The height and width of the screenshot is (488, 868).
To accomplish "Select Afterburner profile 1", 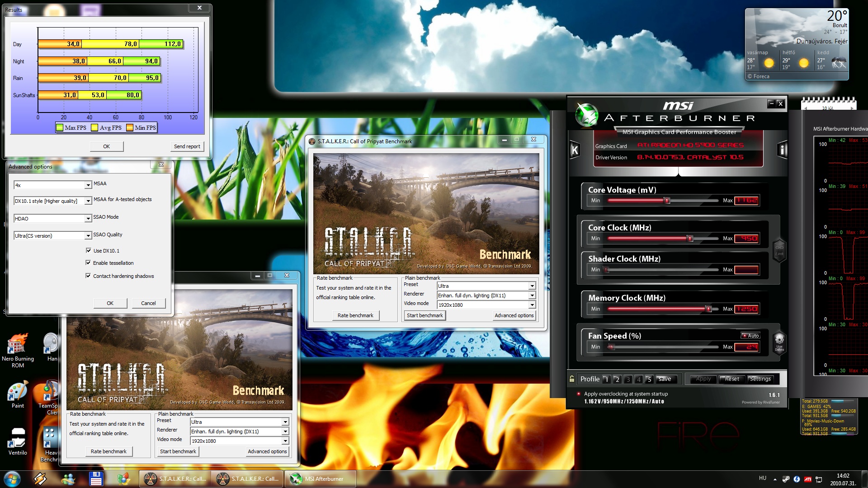I will tap(607, 380).
